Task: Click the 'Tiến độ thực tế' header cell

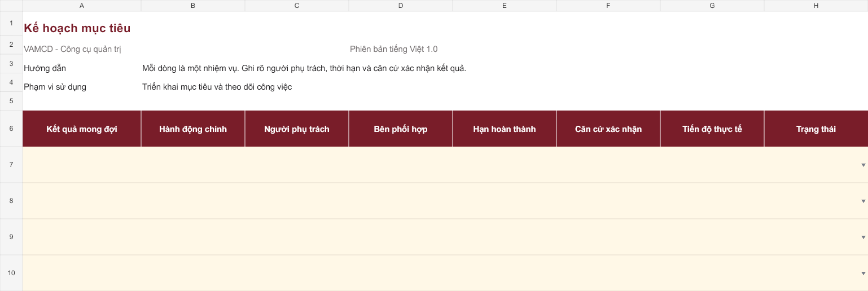Action: click(x=712, y=129)
